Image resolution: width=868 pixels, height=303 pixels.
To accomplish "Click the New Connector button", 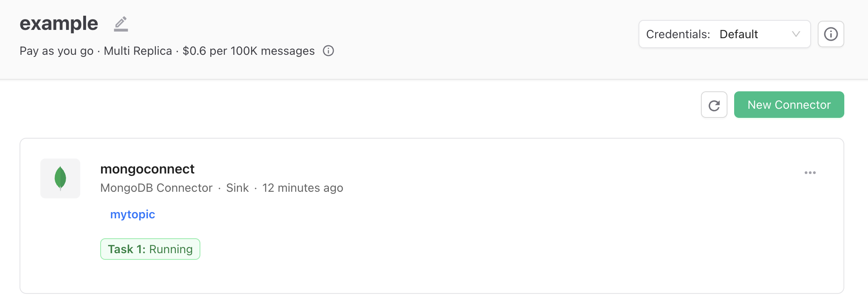I will (789, 105).
